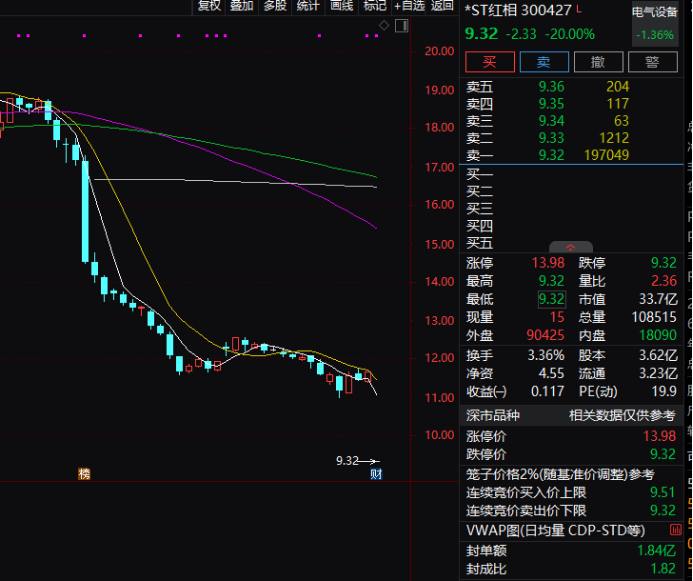
Task: Click the 10.00 price axis label
Action: tap(440, 435)
